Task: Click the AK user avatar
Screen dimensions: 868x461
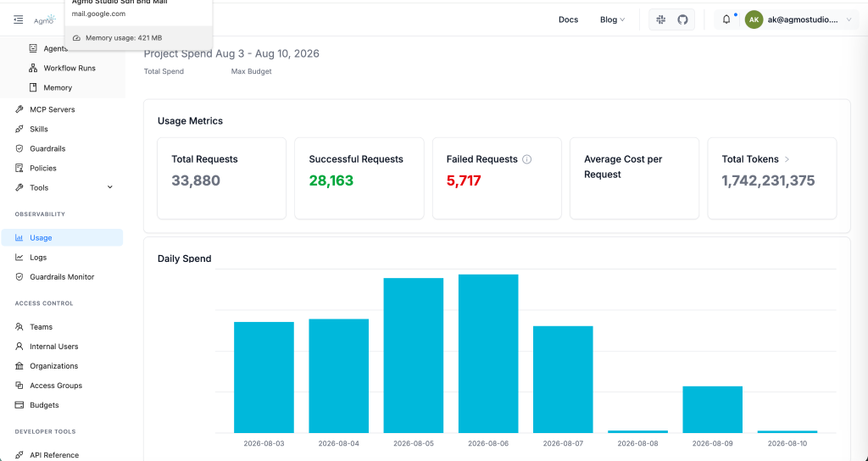Action: point(754,19)
